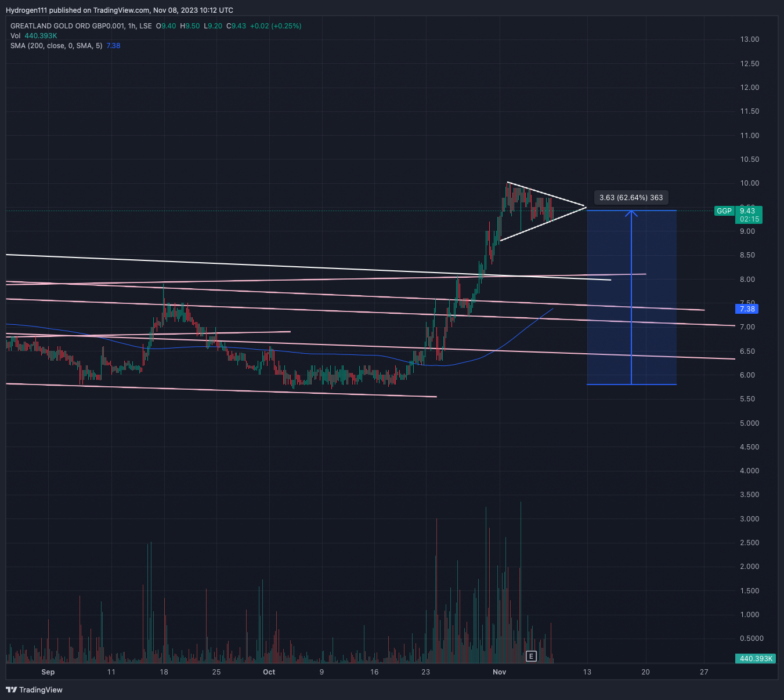Click the countdown timer 02:15 label
This screenshot has height=700, width=784.
click(x=749, y=219)
